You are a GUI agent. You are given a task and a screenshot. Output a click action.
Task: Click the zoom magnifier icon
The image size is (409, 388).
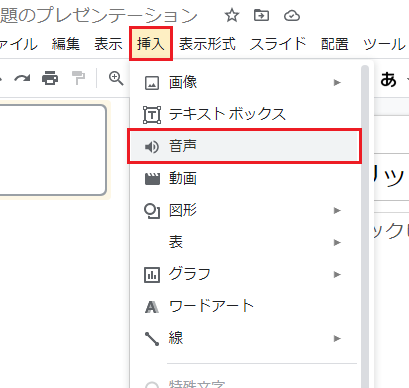tap(116, 79)
